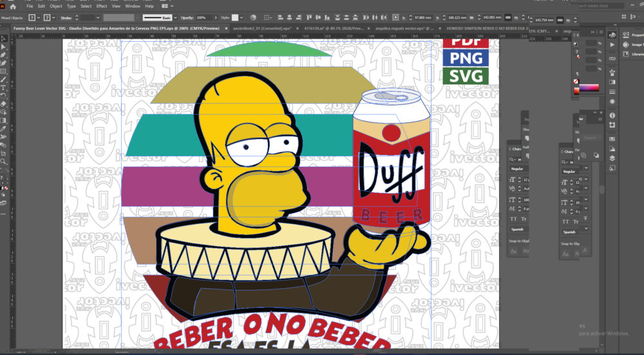
Task: Open the Pathfinder panel menu
Action: pyautogui.click(x=600, y=119)
